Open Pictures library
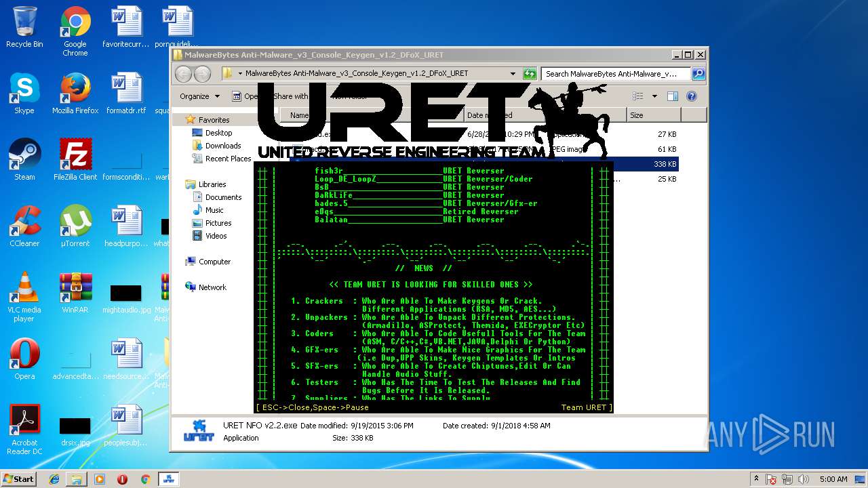The height and width of the screenshot is (488, 868). point(218,223)
